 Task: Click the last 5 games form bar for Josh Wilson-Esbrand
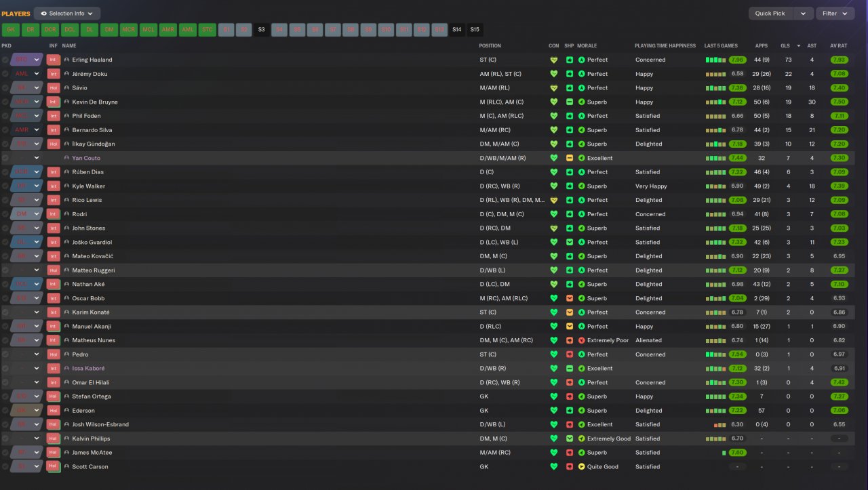click(x=720, y=424)
